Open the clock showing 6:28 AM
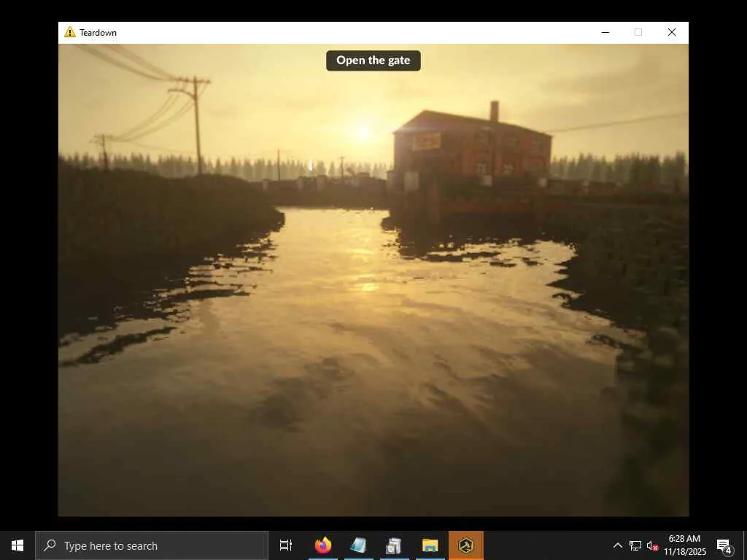The width and height of the screenshot is (747, 560). (684, 539)
